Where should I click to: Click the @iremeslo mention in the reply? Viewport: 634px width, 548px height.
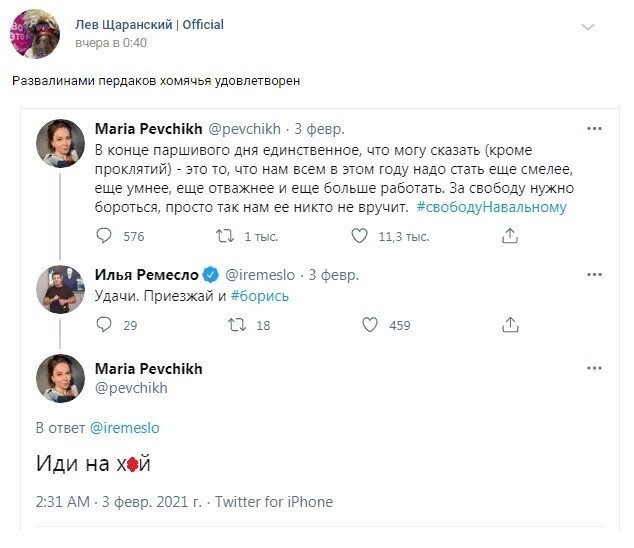pyautogui.click(x=125, y=428)
